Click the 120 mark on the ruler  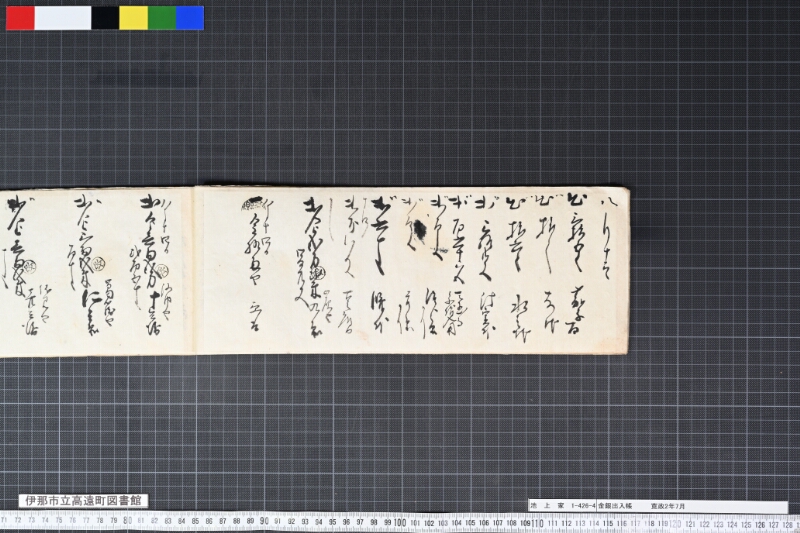coord(674,524)
